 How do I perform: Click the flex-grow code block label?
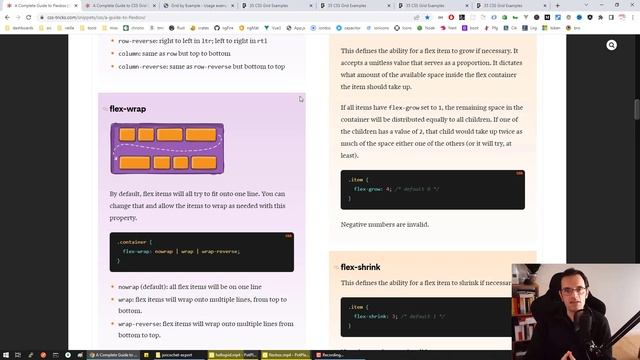click(x=519, y=173)
